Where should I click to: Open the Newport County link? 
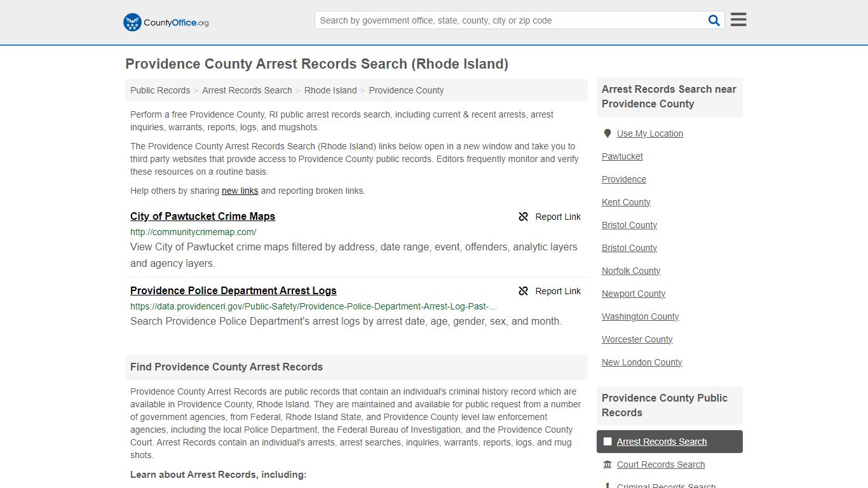(x=634, y=294)
